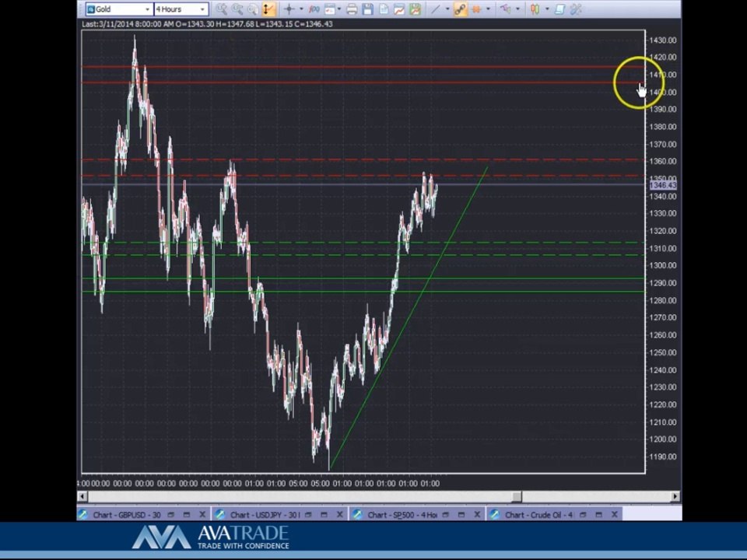The height and width of the screenshot is (560, 747).
Task: Restore the Crude Oil chart tab window
Action: point(583,514)
